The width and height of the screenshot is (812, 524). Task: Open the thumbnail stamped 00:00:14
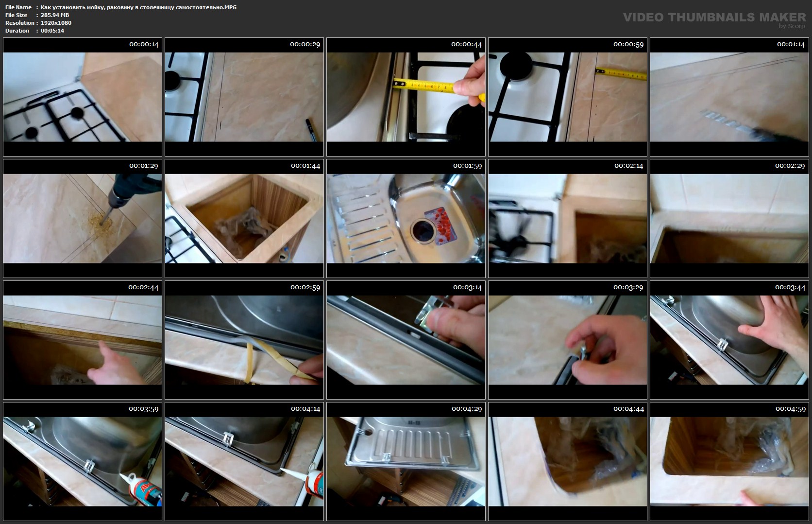tap(83, 97)
